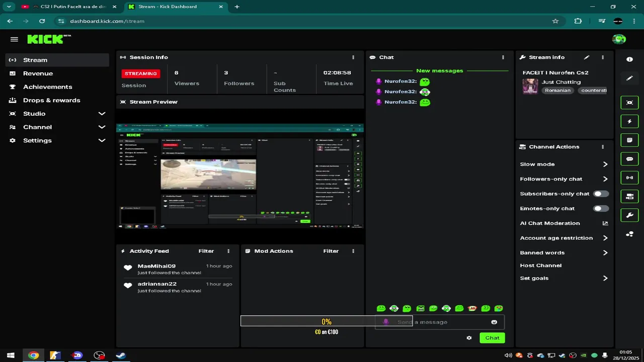This screenshot has height=362, width=644.
Task: Open Achievements in the sidebar
Action: click(x=57, y=87)
